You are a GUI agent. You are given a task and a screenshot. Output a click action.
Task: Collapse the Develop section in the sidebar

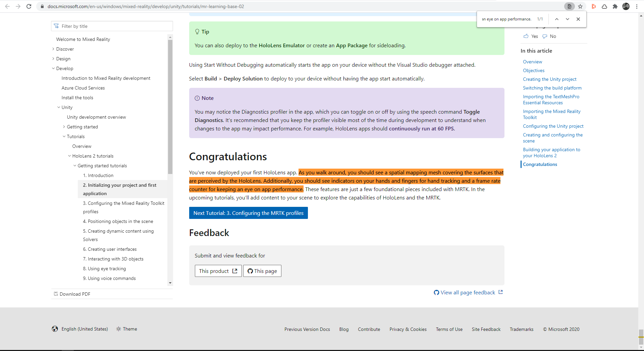pyautogui.click(x=53, y=68)
